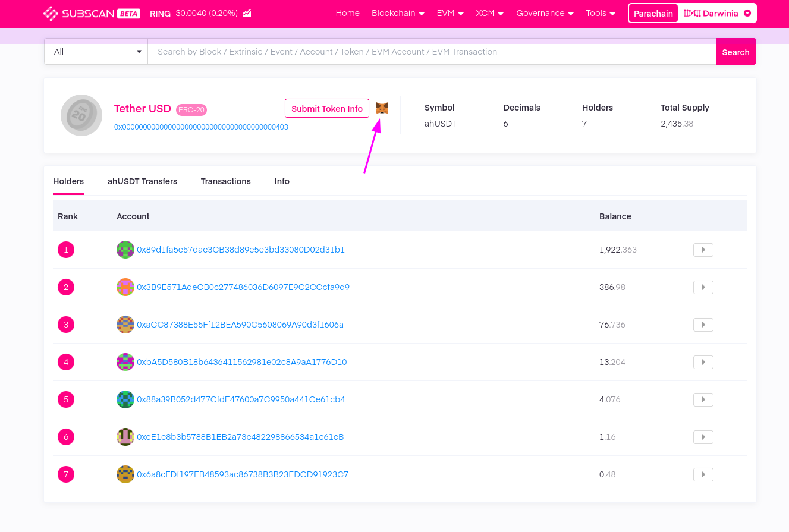This screenshot has width=789, height=532.
Task: Click the identicon avatar of rank 1 holder
Action: (x=125, y=250)
